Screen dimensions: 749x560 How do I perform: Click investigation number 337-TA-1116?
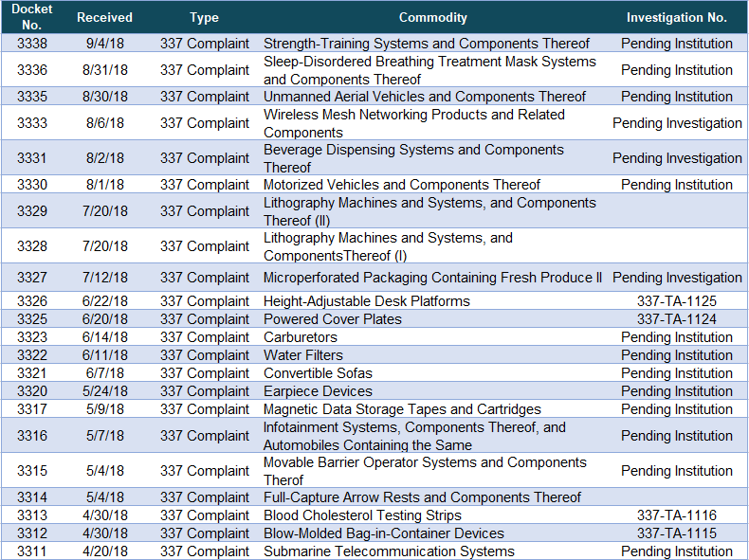[676, 515]
